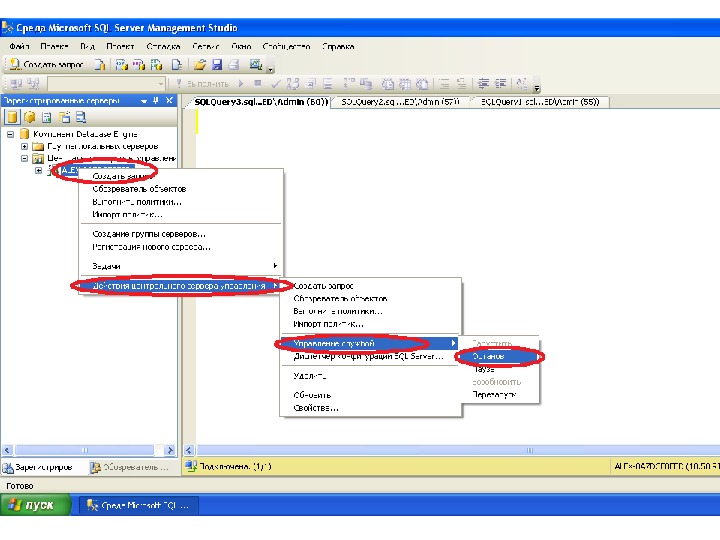Open the Activity Monitor icon

click(256, 65)
